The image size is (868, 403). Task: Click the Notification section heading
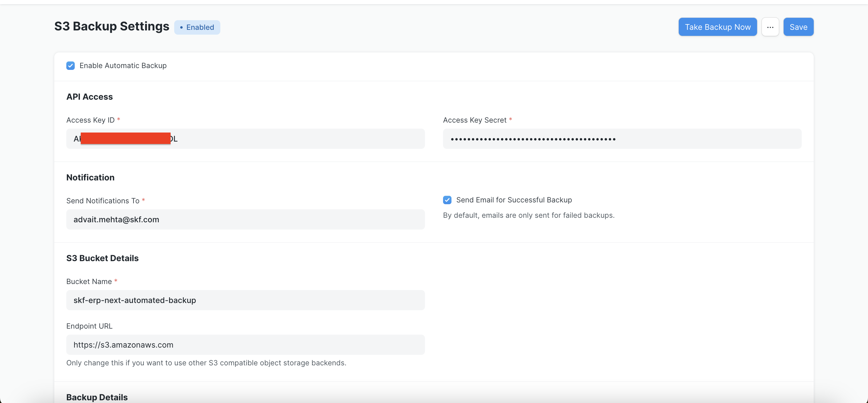click(x=90, y=177)
